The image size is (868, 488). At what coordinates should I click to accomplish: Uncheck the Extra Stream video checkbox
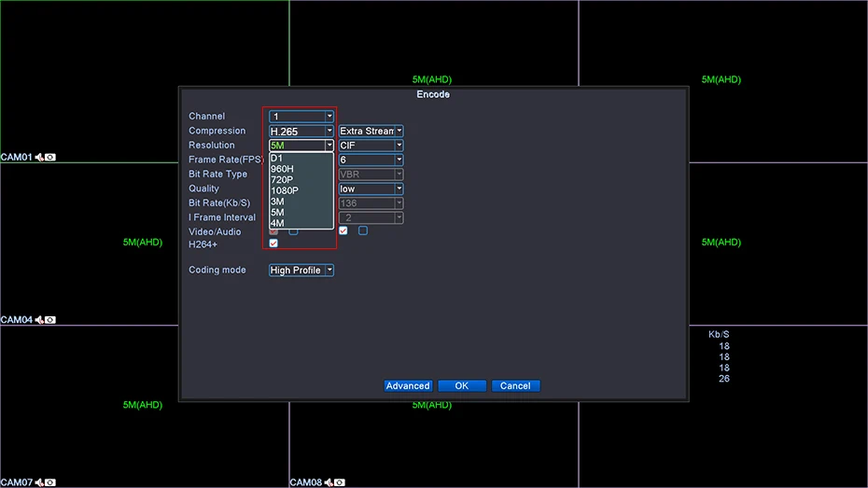[x=343, y=230]
